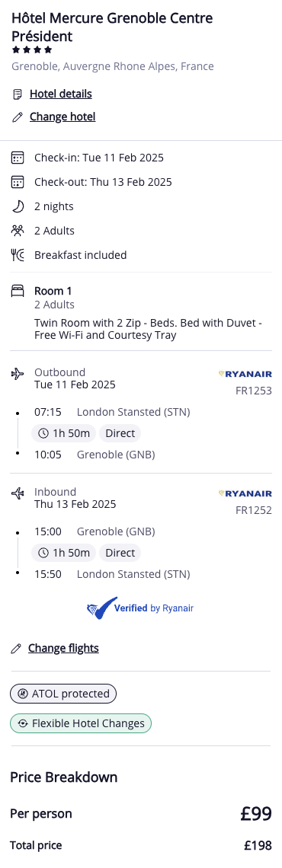Click the Verified by Ryanair logo
Screen dimensions: 282x868
coord(140,608)
